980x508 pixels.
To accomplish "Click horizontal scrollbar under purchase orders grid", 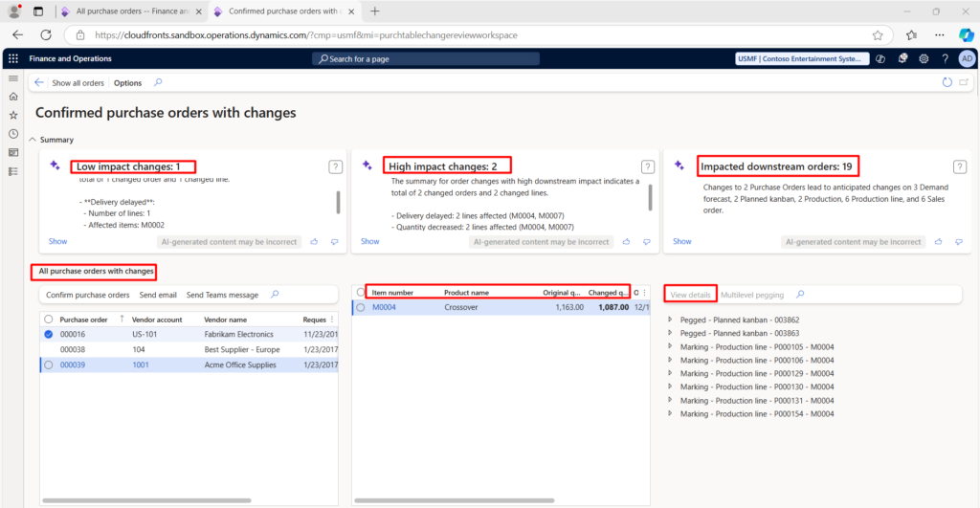I will [146, 500].
